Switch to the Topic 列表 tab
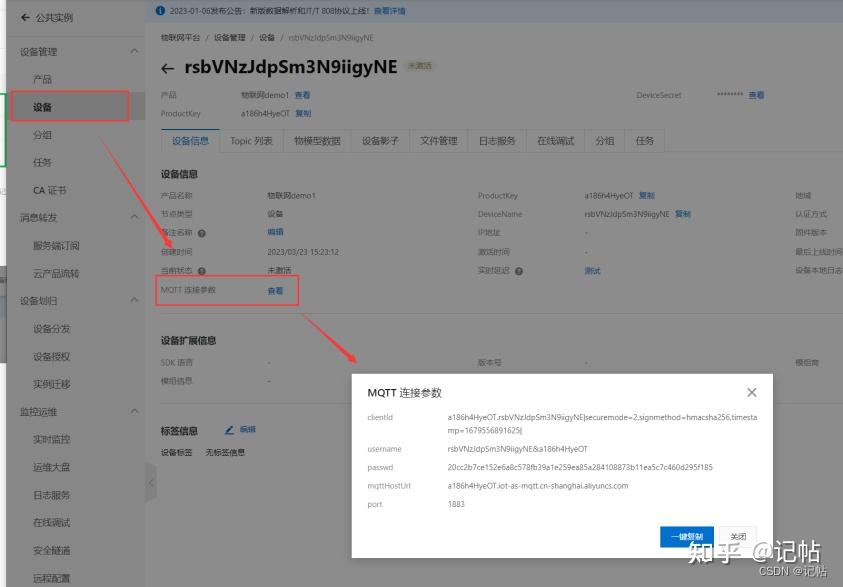The width and height of the screenshot is (843, 587). pyautogui.click(x=251, y=141)
